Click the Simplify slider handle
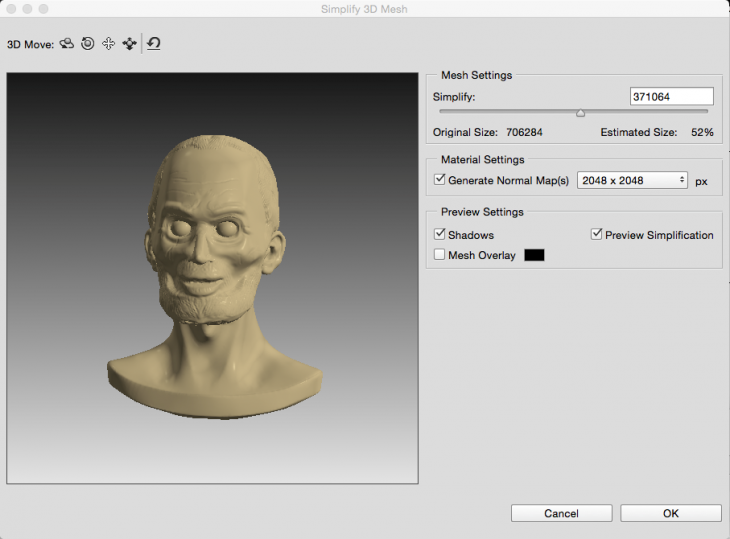This screenshot has width=730, height=539. click(x=580, y=113)
